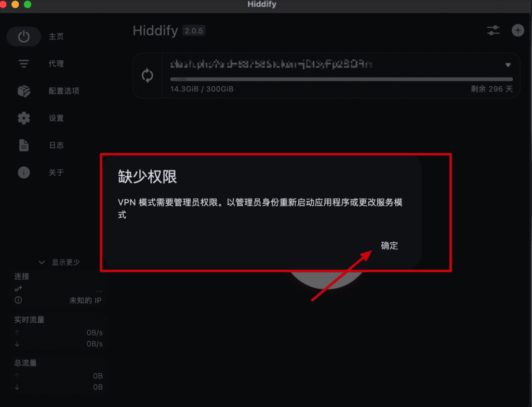This screenshot has width=532, height=407.
Task: Click the 2.0.5 version badge
Action: (194, 31)
